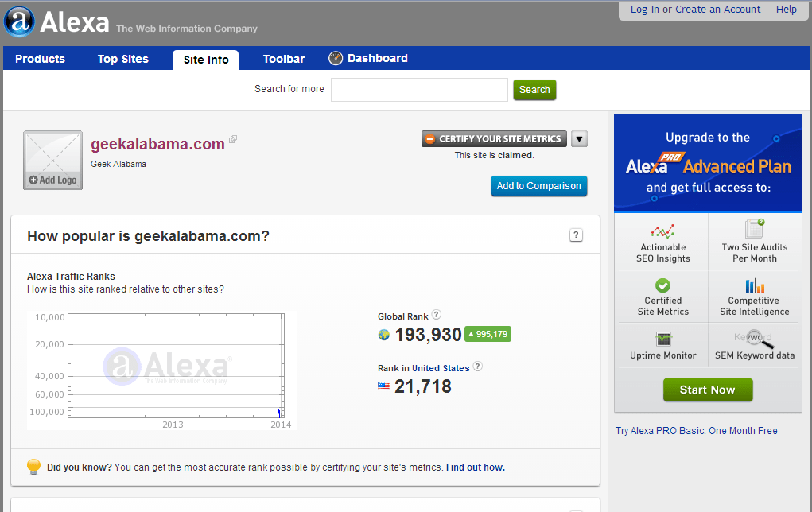Click Competitive Site Intelligence bar chart icon
Screen dimensions: 812x512
point(755,285)
